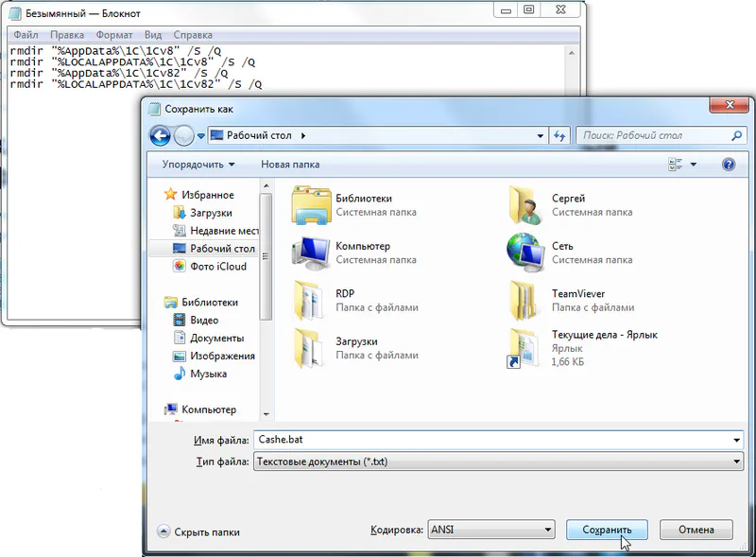Open the Компьютер system folder icon

tap(311, 252)
